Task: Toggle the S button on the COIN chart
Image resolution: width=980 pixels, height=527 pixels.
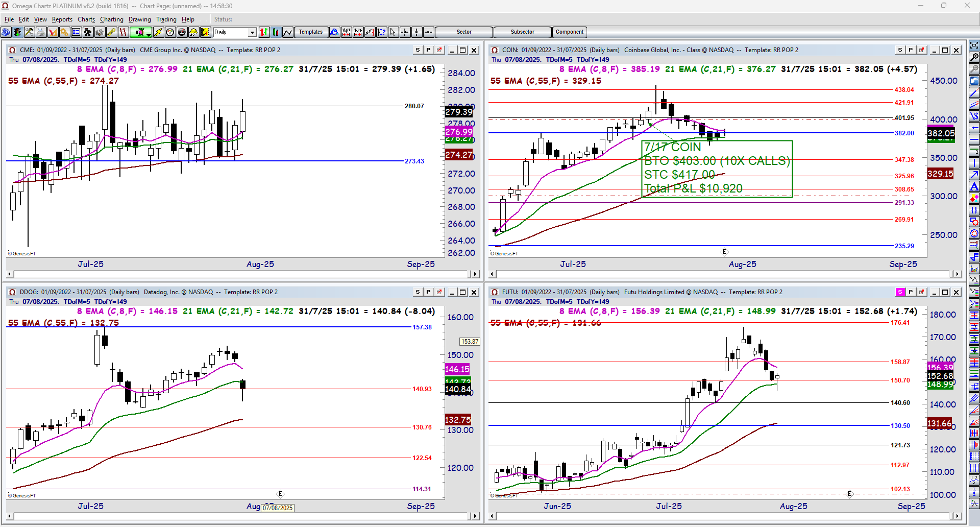Action: click(x=900, y=50)
